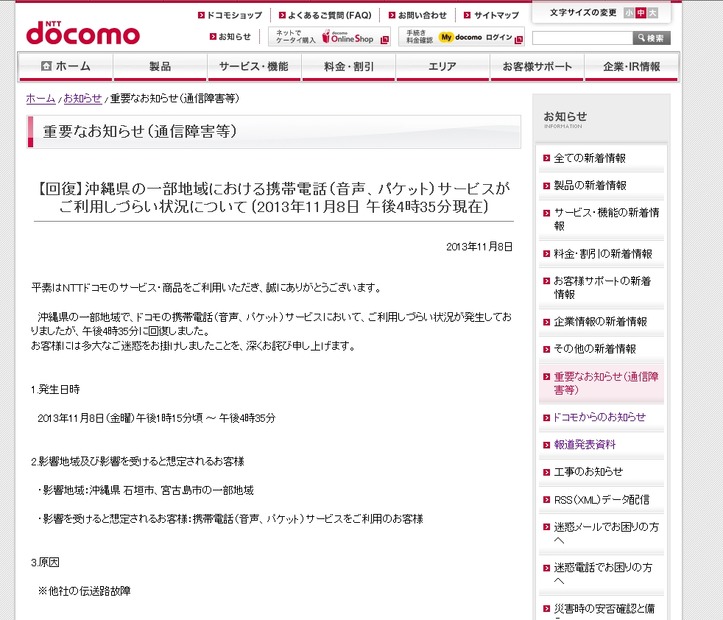Screen dimensions: 723x620
Task: Open the 製品 navigation tab
Action: [160, 66]
